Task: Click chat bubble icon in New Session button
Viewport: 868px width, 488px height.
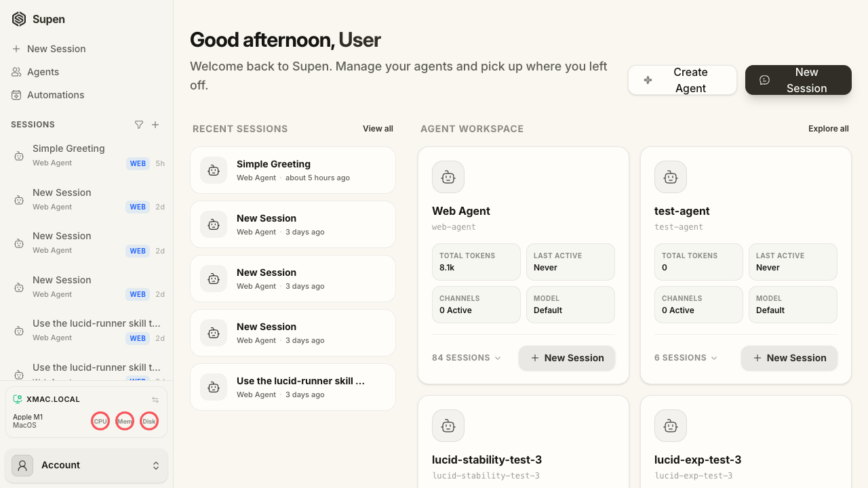Action: [x=764, y=80]
